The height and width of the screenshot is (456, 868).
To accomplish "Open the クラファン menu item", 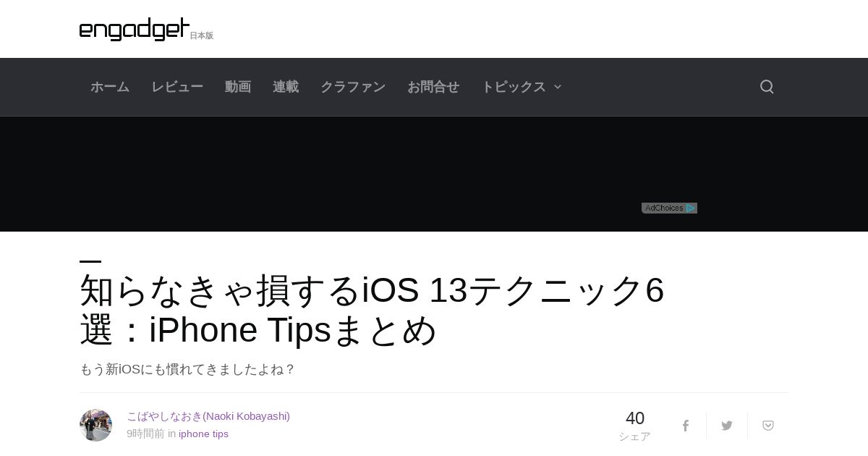I will pyautogui.click(x=353, y=87).
